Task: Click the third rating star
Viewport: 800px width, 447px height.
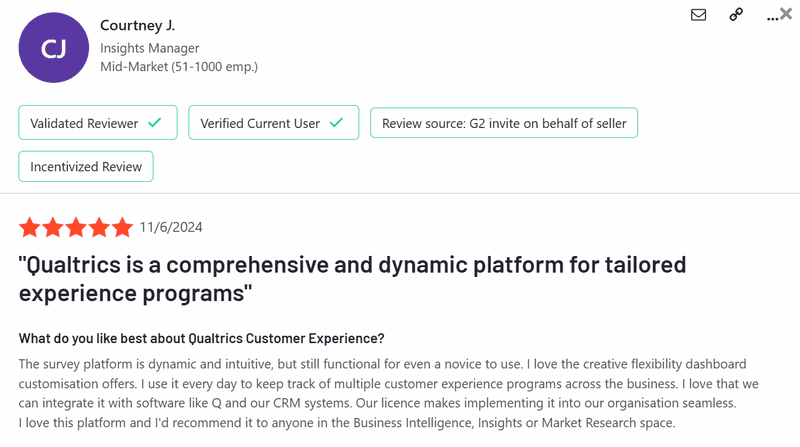Action: (76, 228)
